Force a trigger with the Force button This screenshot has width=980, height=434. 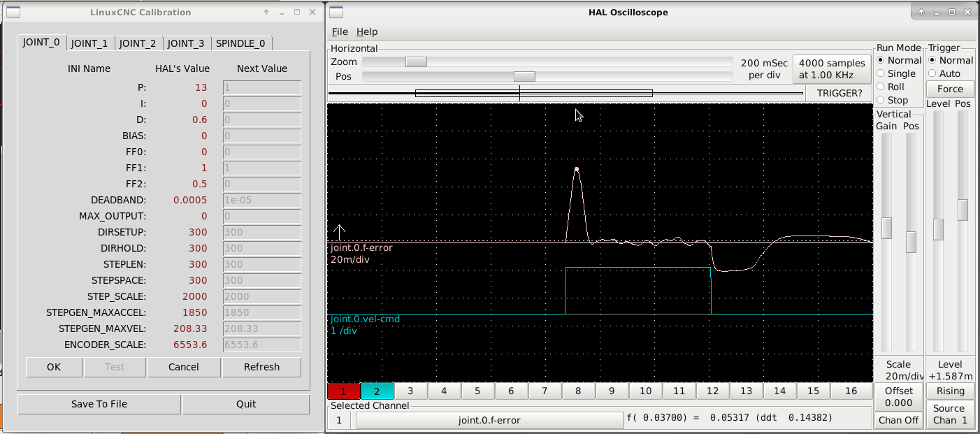950,89
